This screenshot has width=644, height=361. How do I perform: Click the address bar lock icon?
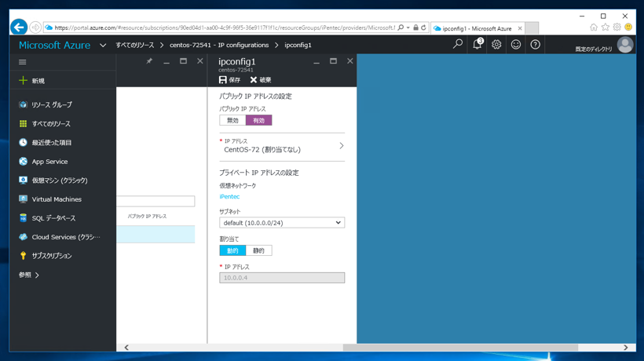pos(415,27)
